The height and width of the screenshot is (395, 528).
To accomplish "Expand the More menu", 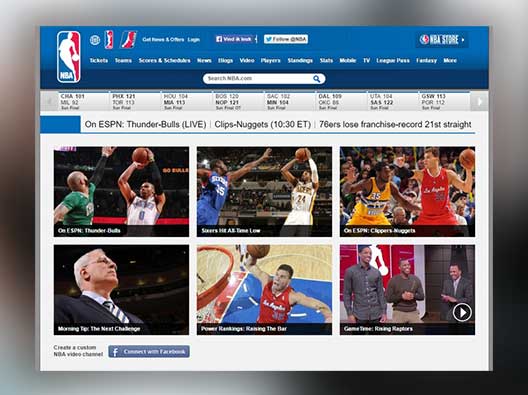I will coord(450,61).
